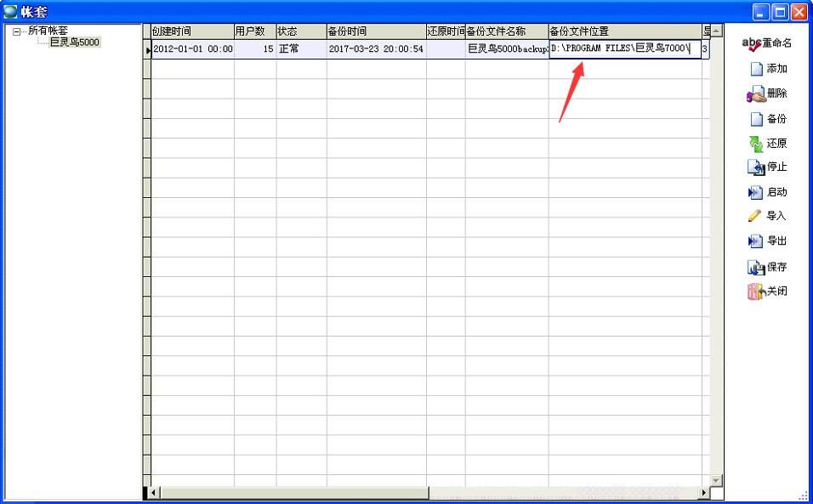The image size is (813, 504).
Task: Click the 备份文件名称 cell with 巨灵鸟5000backup
Action: [x=507, y=49]
